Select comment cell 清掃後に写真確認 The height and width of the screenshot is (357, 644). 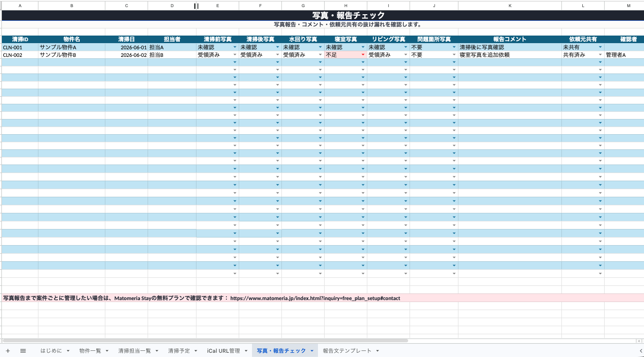coord(510,47)
